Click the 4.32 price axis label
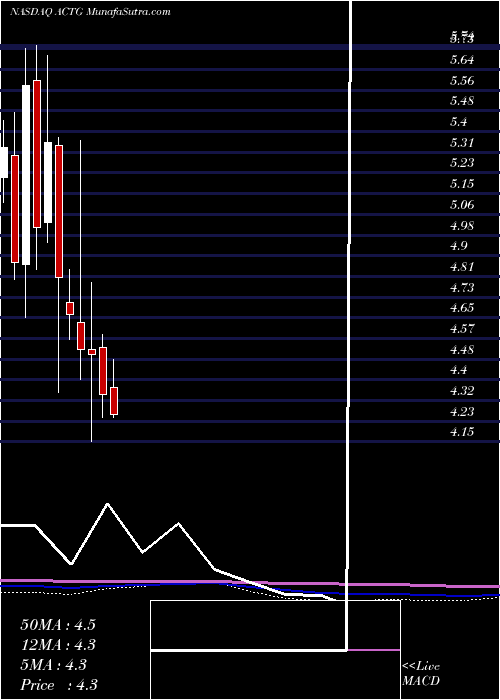Viewport: 500px width, 700px height. (462, 391)
